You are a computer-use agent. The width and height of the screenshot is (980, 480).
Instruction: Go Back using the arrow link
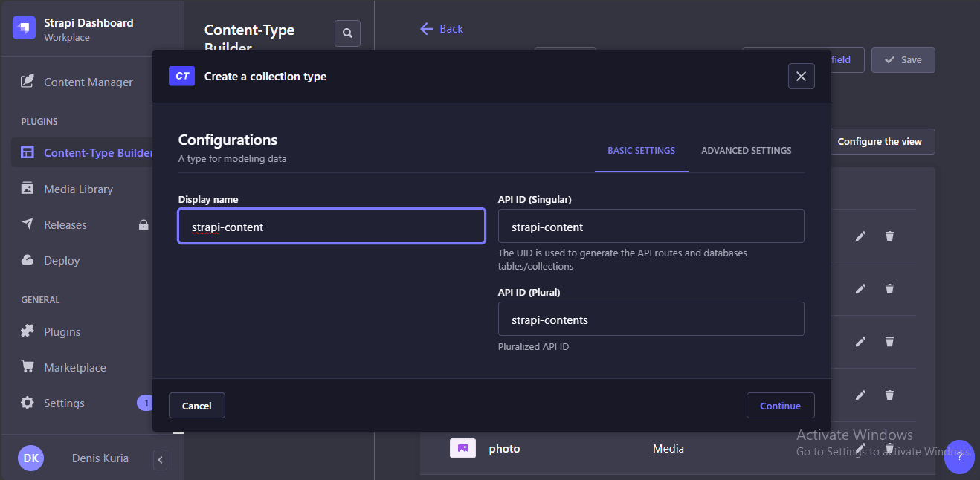click(x=442, y=29)
